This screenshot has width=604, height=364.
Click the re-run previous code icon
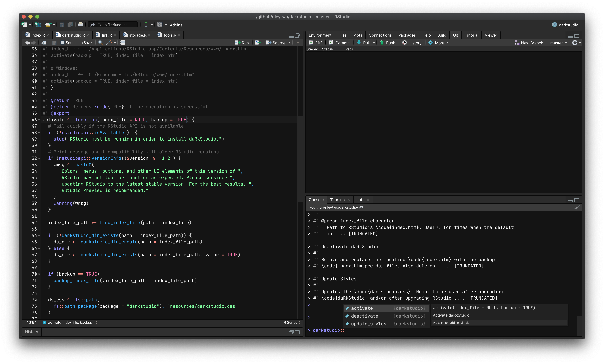click(x=258, y=43)
